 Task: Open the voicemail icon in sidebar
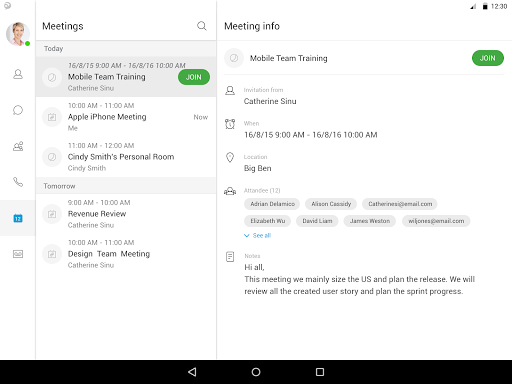[x=18, y=254]
